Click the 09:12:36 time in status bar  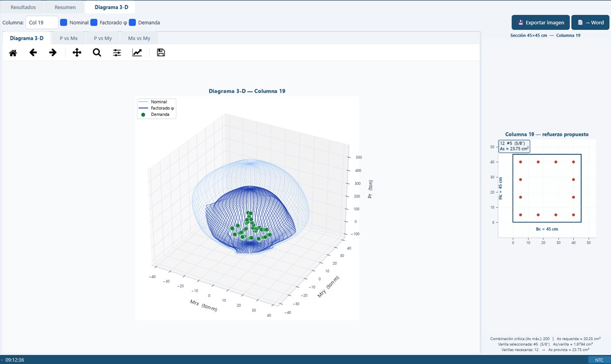point(15,360)
